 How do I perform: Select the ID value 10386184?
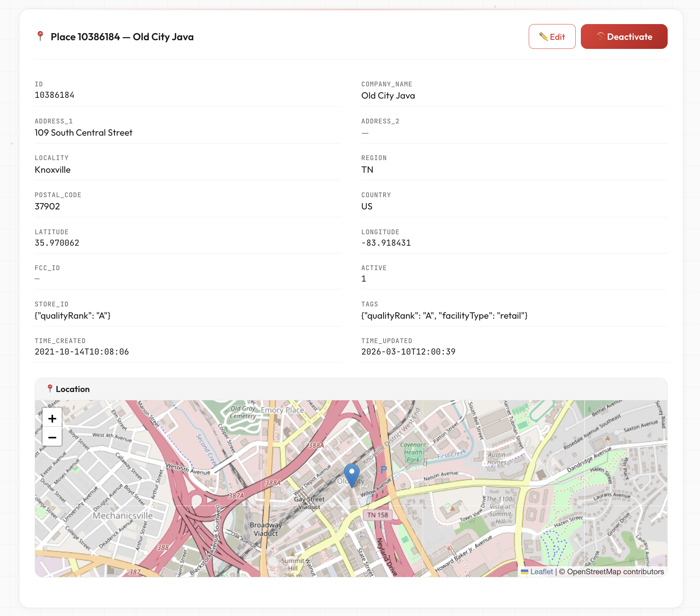click(x=54, y=95)
